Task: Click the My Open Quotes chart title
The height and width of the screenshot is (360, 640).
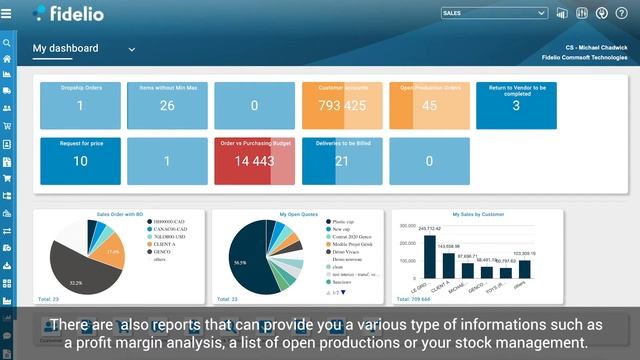Action: click(298, 214)
